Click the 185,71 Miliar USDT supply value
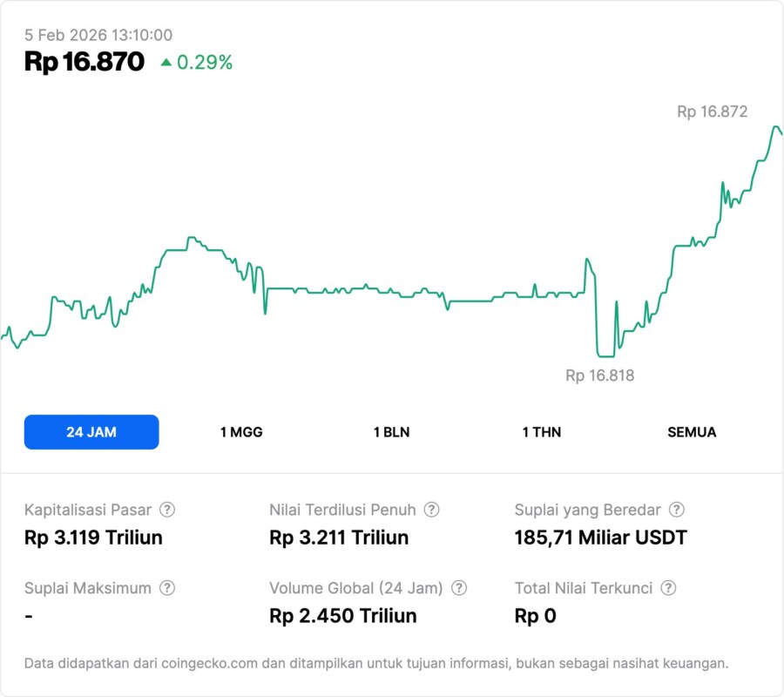 [x=600, y=538]
